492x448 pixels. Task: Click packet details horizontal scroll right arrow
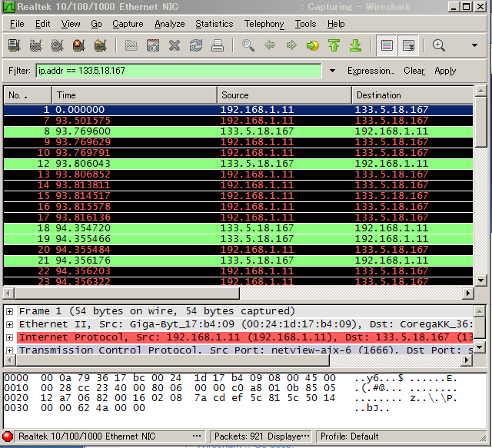click(467, 360)
